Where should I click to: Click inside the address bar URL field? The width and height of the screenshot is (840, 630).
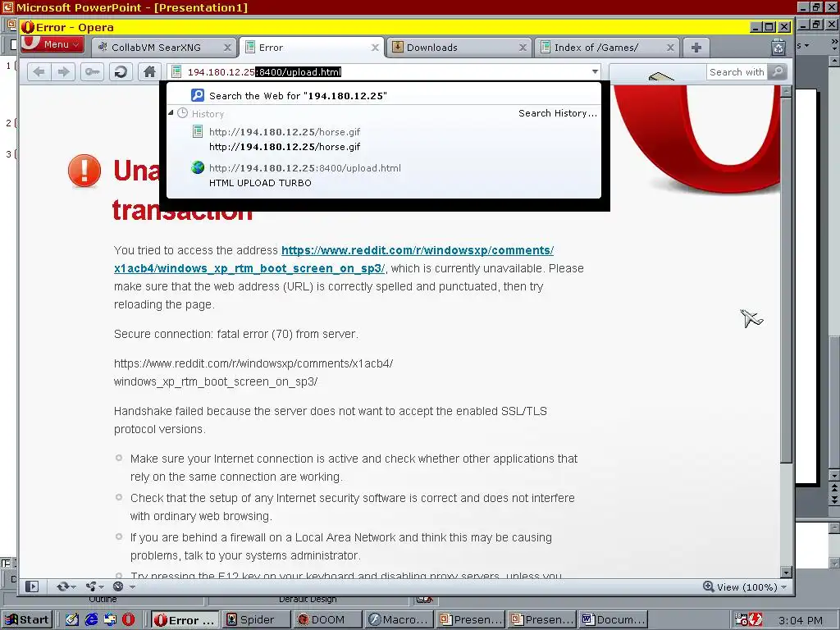point(383,72)
